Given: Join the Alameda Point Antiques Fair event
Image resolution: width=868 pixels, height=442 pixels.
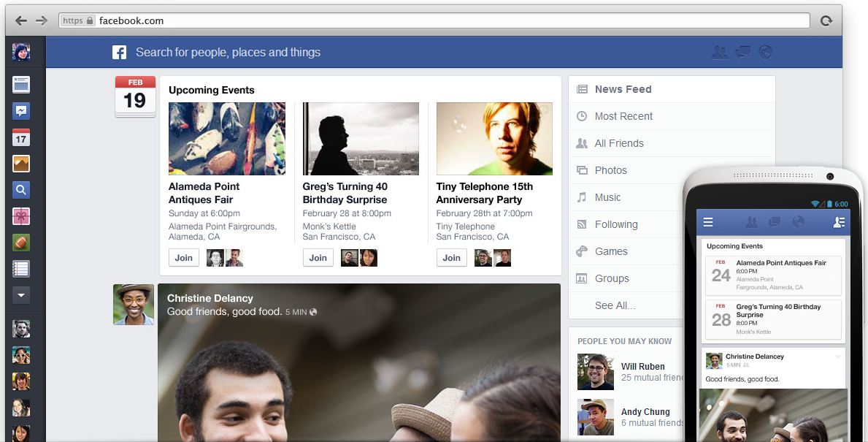Looking at the screenshot, I should pyautogui.click(x=184, y=258).
